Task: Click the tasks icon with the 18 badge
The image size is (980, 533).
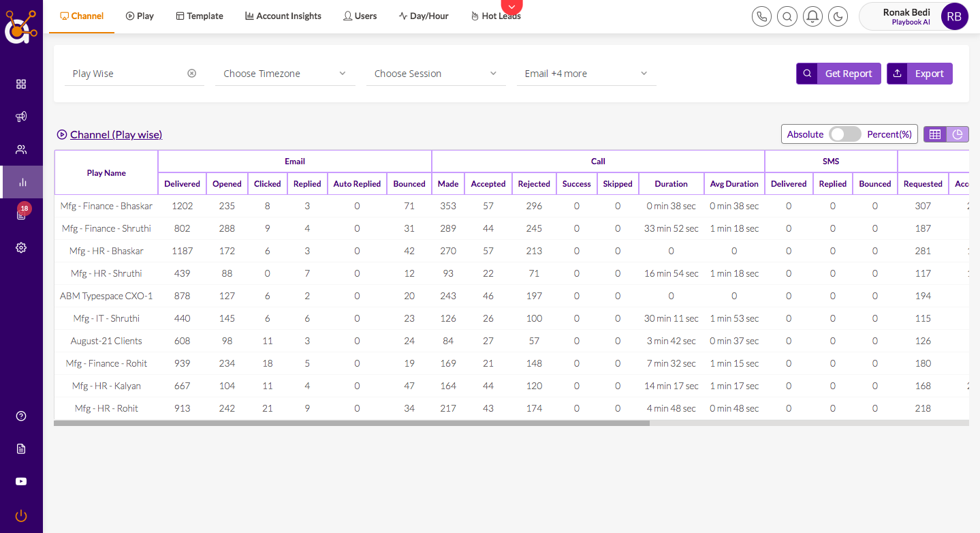Action: point(20,215)
